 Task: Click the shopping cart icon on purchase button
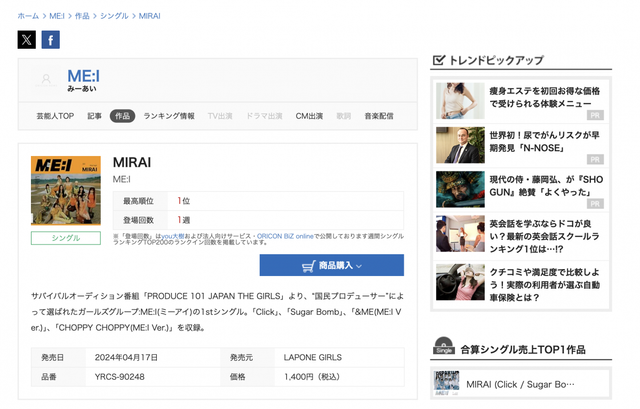coord(309,266)
